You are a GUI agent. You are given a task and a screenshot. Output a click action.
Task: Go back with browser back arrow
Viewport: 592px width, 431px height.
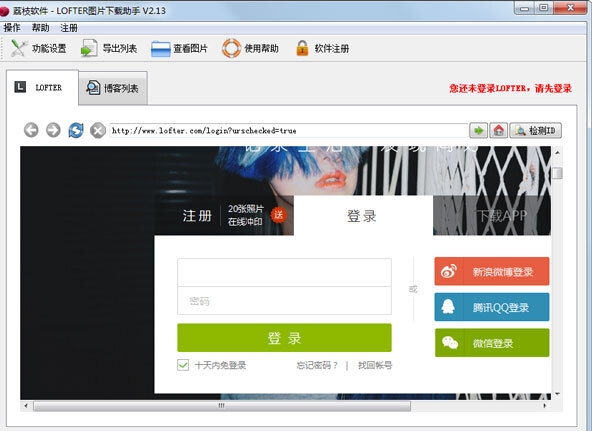[31, 130]
